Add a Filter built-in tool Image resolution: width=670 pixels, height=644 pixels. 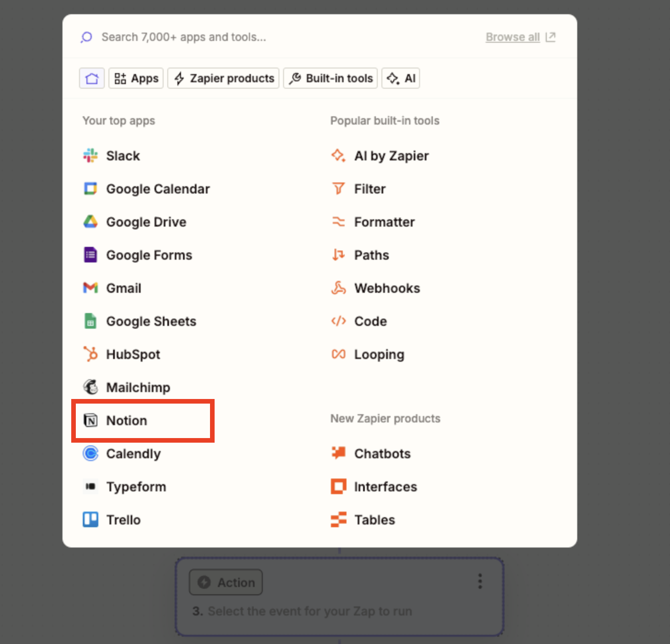click(358, 189)
